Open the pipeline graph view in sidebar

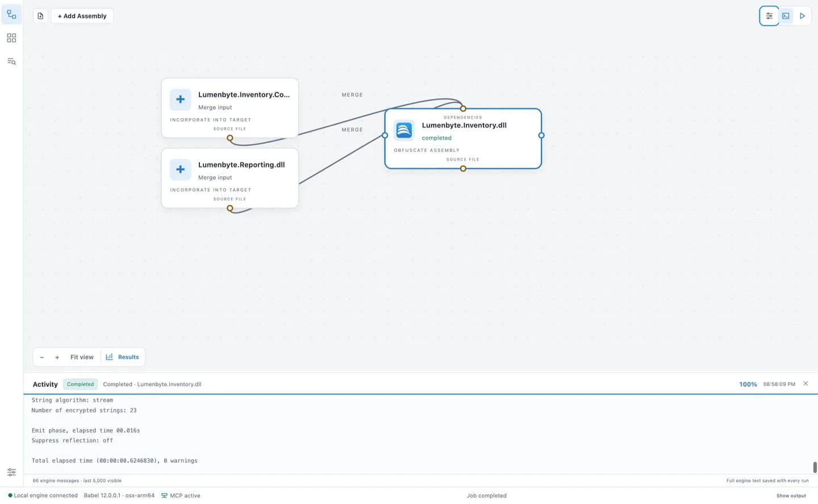click(11, 14)
